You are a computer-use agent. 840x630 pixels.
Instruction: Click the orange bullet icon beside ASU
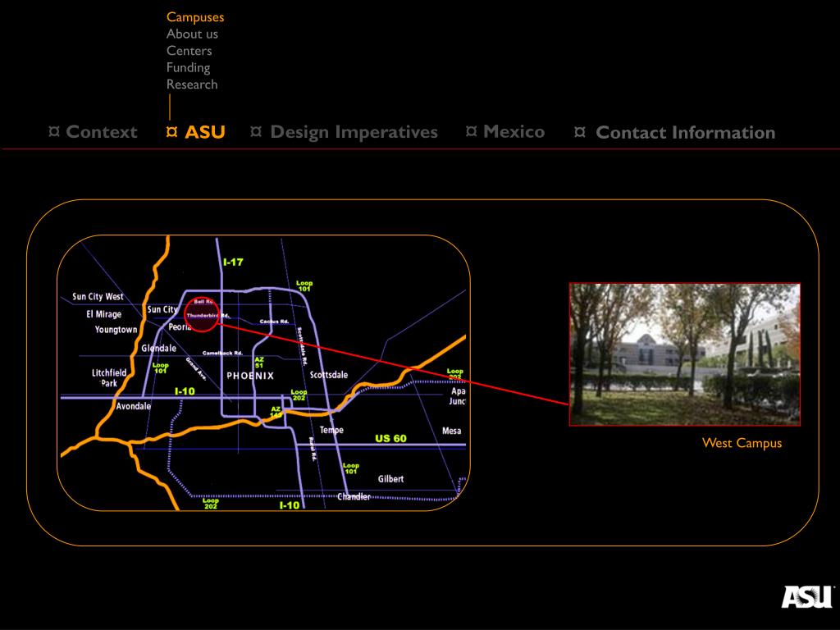coord(172,131)
